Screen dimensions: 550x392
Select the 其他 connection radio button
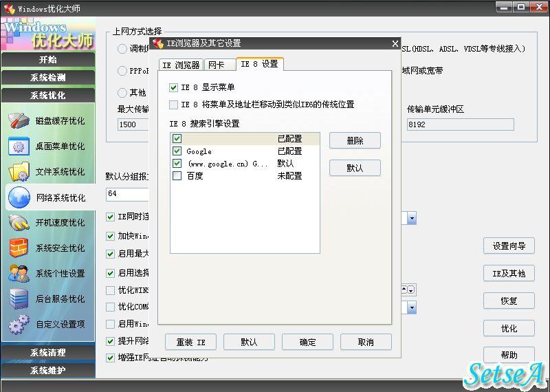click(122, 93)
